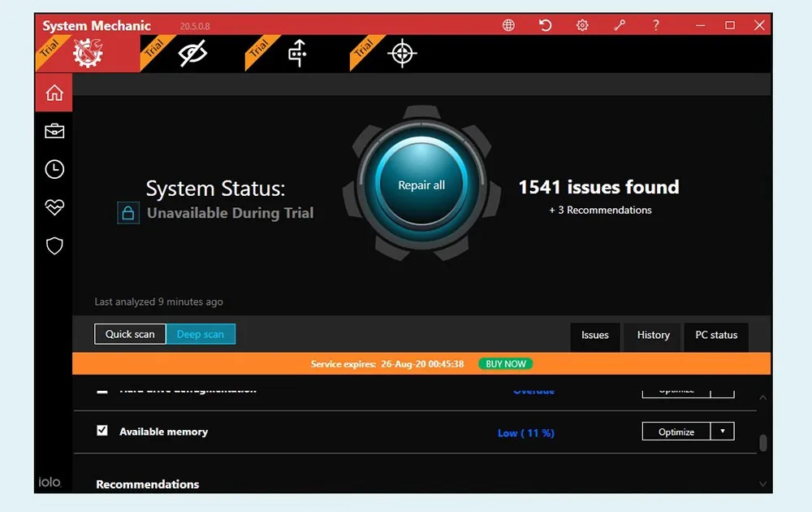Check the Hard drive defragmentation checkbox
Viewport: 812px width, 512px height.
[x=102, y=389]
